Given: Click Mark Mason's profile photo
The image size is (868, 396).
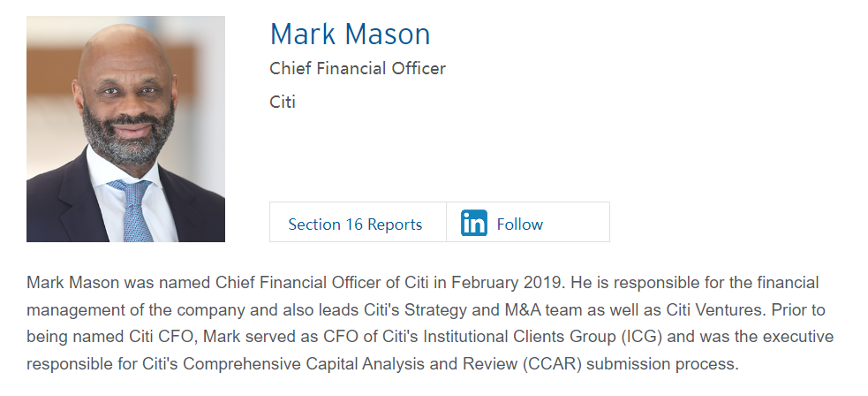Looking at the screenshot, I should click(x=125, y=129).
